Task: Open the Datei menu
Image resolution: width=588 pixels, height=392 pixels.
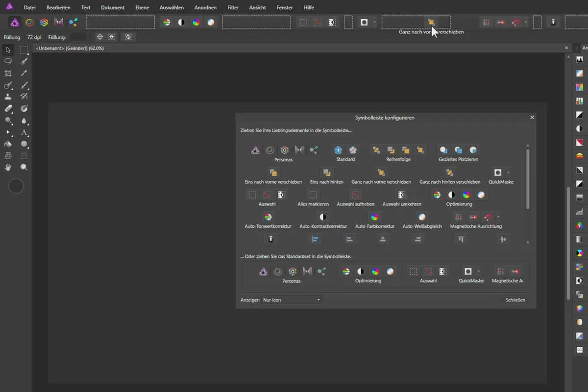Action: click(x=29, y=7)
